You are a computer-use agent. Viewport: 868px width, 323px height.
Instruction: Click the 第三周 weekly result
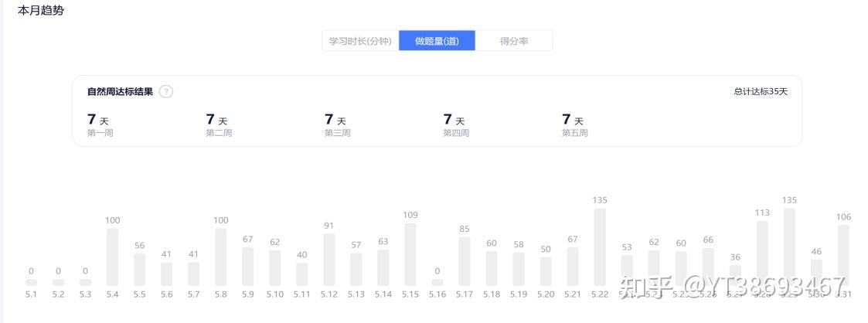(337, 124)
